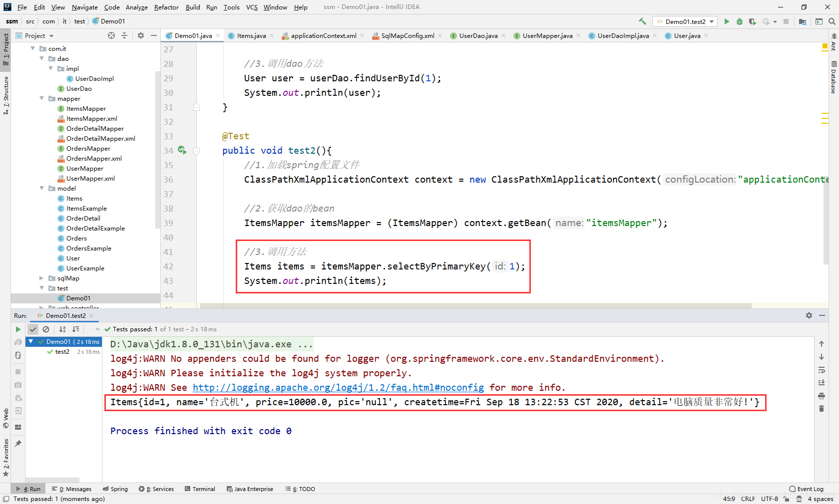Open the Database side panel
Image resolution: width=839 pixels, height=504 pixels.
tap(834, 77)
